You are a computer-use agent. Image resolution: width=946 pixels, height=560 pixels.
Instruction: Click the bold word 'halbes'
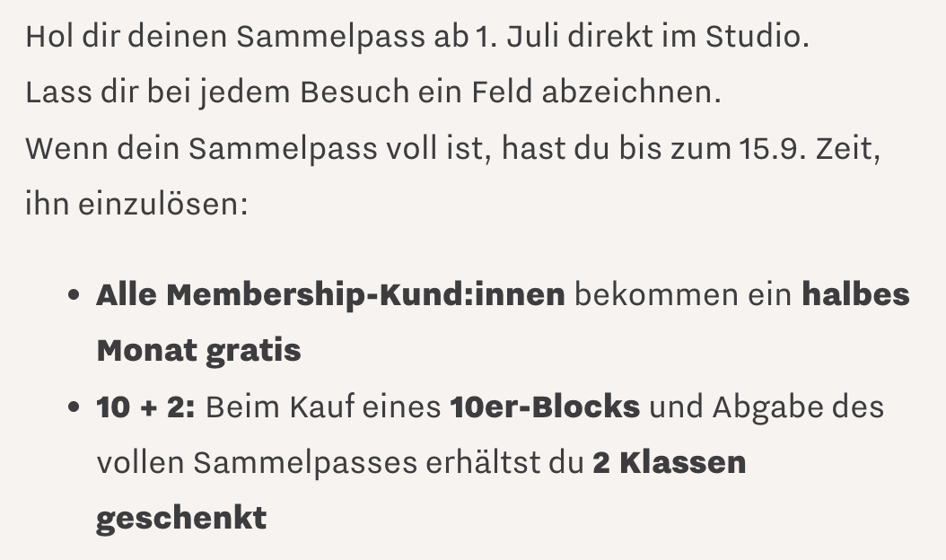[855, 295]
